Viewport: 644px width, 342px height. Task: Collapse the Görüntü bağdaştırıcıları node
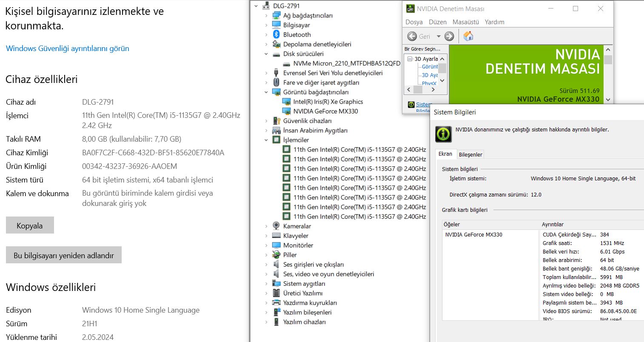point(266,92)
